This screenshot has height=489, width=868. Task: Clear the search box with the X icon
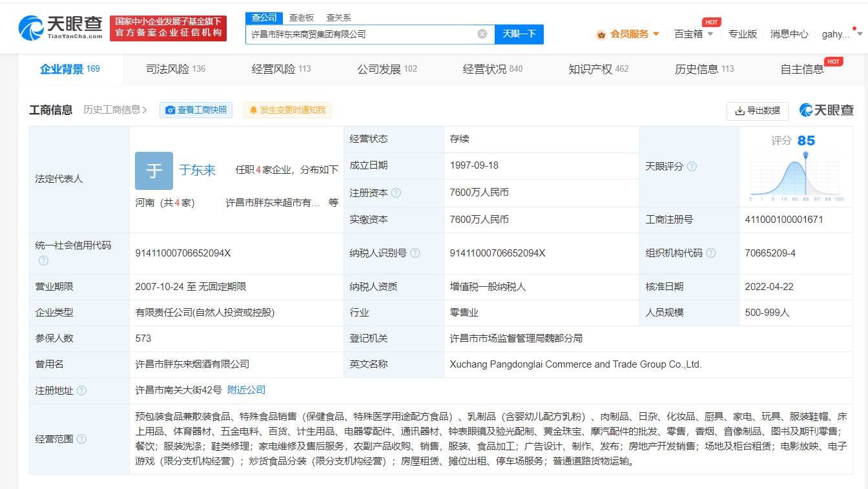coord(482,34)
